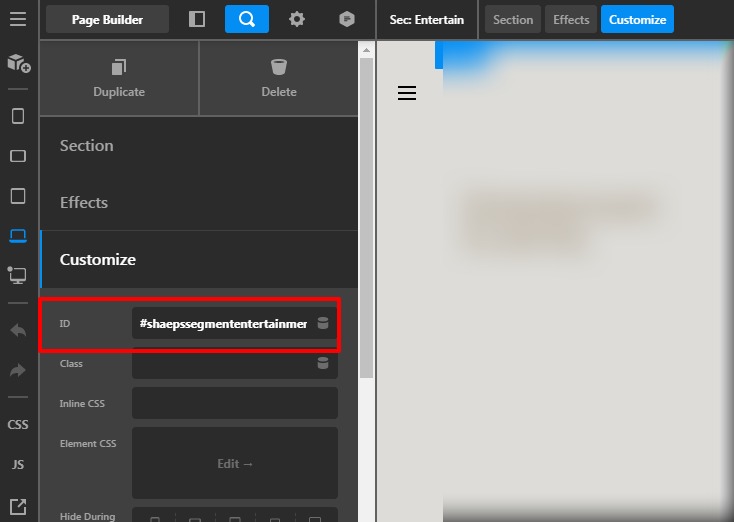
Task: Select the Section tab in top breadcrumb bar
Action: [513, 19]
